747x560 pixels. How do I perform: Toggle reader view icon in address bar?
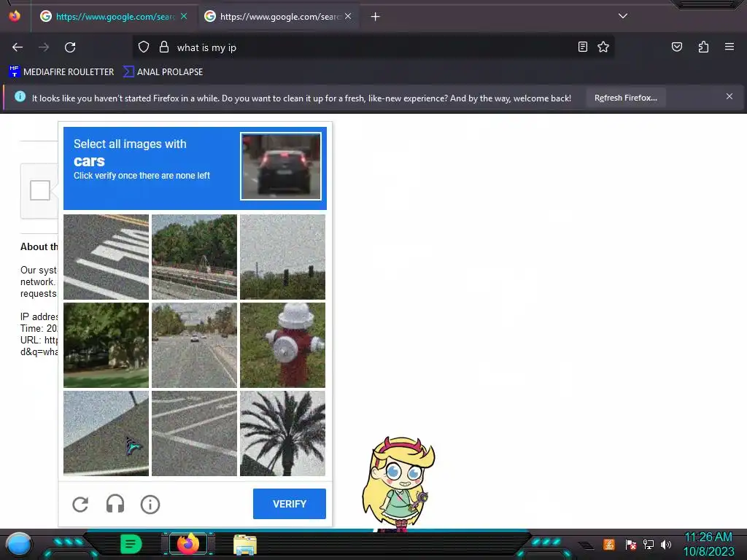pyautogui.click(x=582, y=47)
